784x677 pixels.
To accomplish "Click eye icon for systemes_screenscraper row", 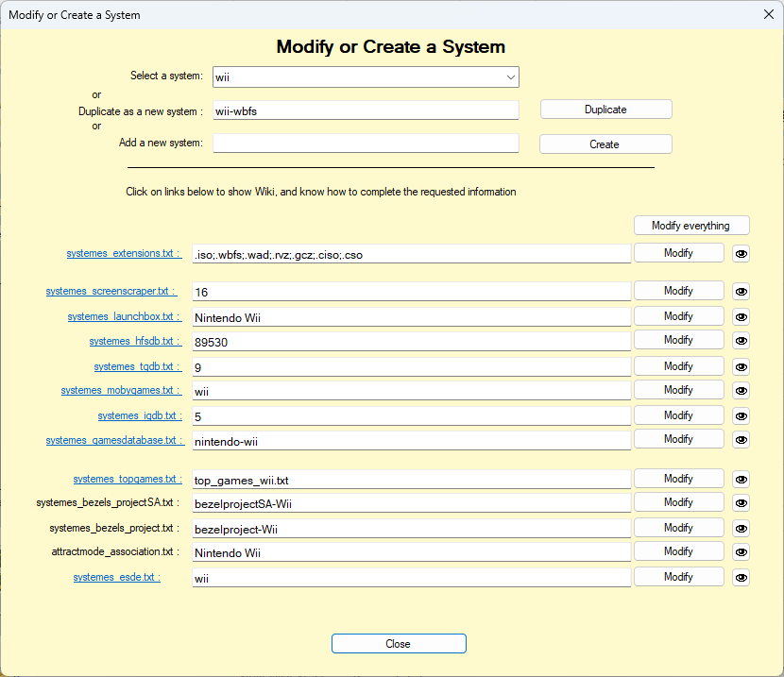I will (x=741, y=292).
